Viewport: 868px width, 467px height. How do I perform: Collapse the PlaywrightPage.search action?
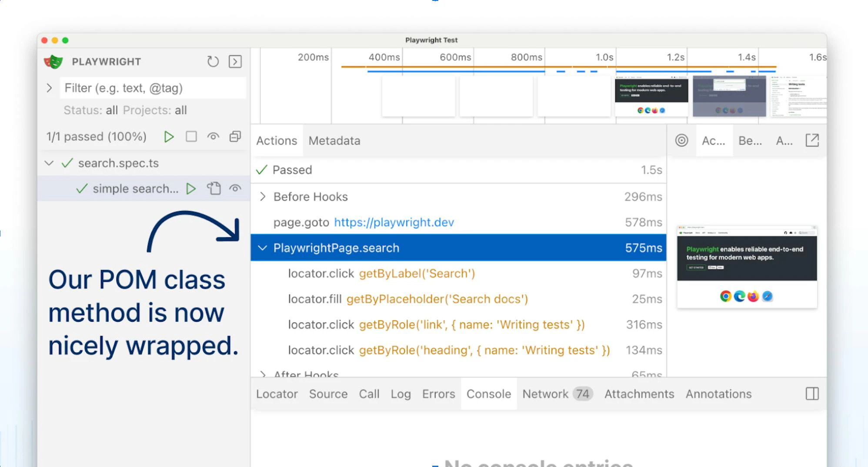pos(262,248)
